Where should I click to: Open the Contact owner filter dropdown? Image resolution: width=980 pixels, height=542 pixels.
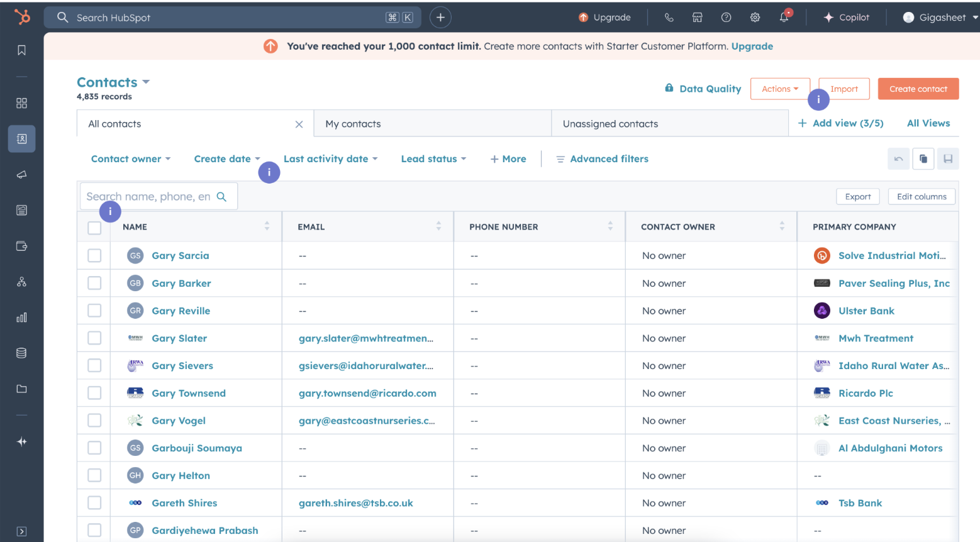[131, 159]
